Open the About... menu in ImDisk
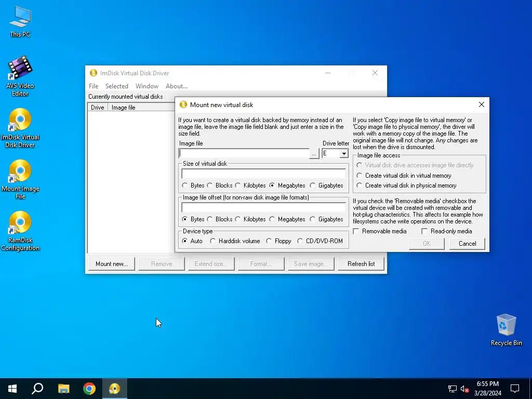Viewport: 532px width, 399px height. (177, 86)
